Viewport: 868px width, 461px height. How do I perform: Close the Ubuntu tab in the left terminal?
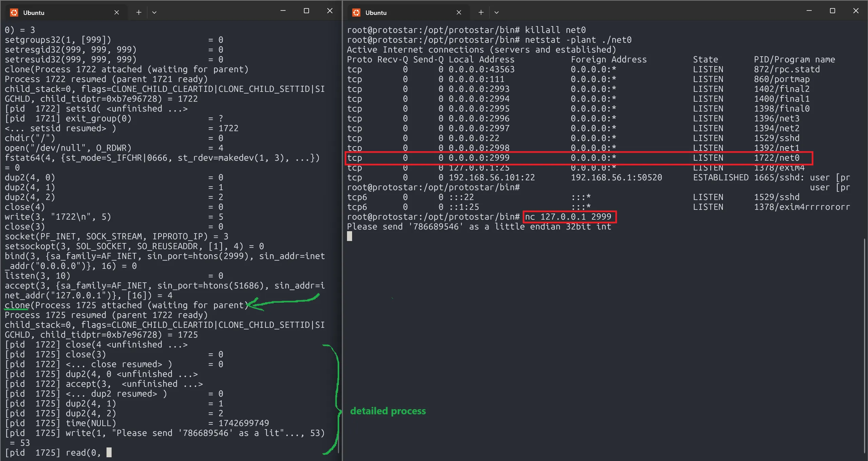[x=117, y=12]
